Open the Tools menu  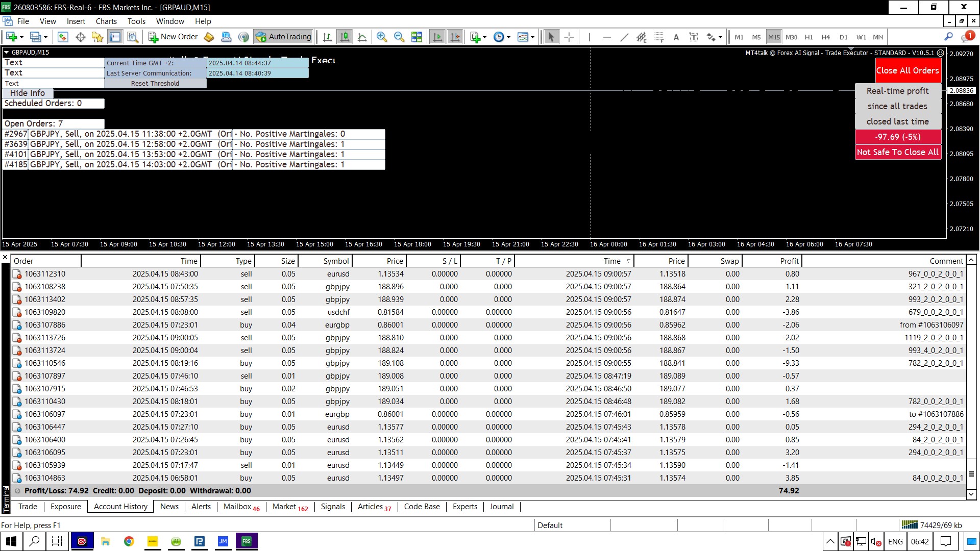coord(136,21)
